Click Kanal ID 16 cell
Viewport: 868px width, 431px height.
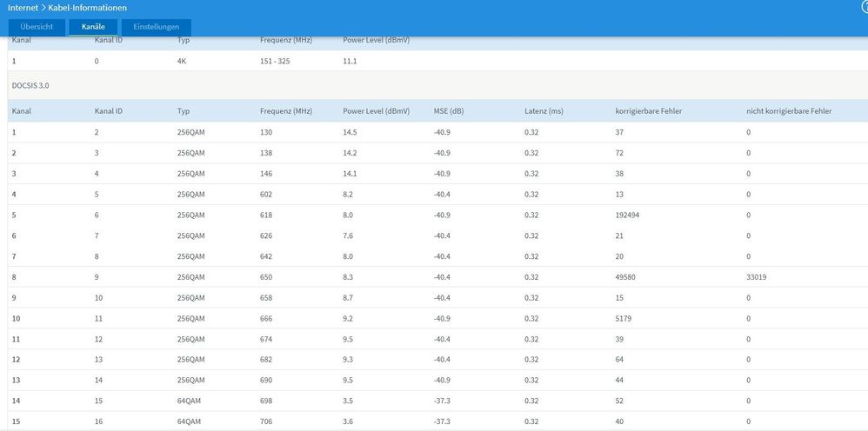pos(98,421)
